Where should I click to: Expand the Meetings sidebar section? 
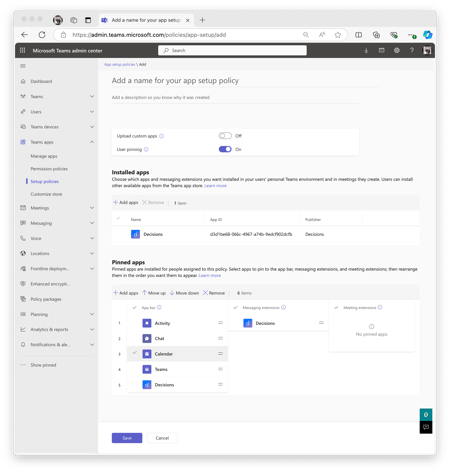pyautogui.click(x=92, y=208)
